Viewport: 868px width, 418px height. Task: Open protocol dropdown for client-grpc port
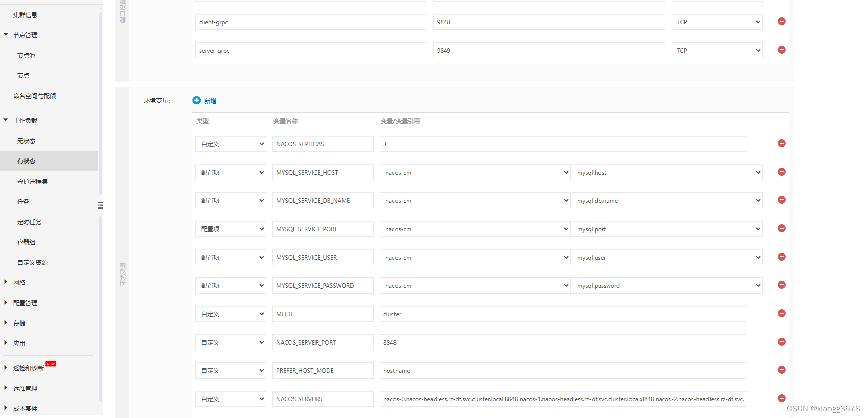click(x=717, y=22)
